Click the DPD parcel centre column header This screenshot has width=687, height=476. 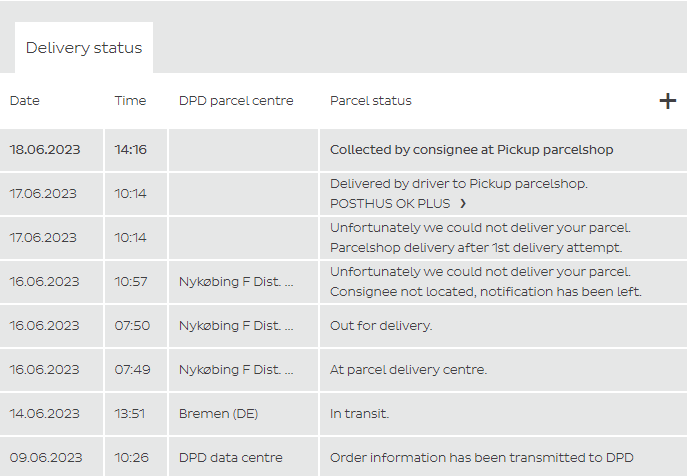click(x=236, y=101)
